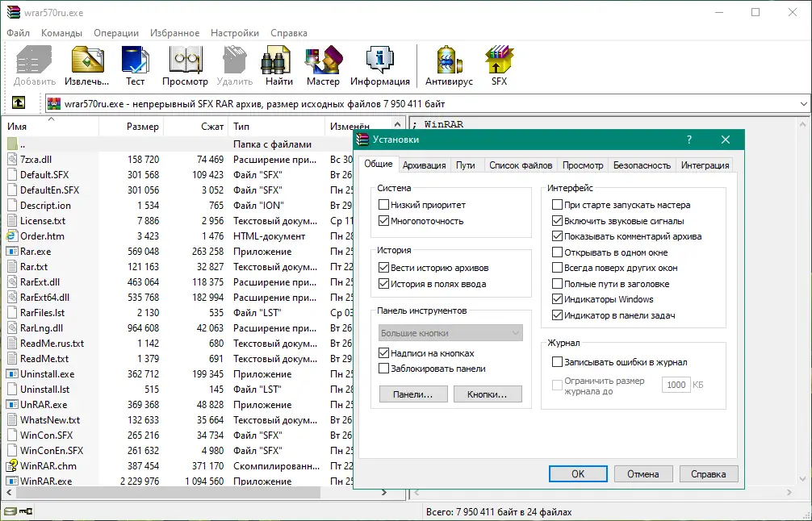Click the WinRAR.exe file icon
This screenshot has height=521, width=812.
12,481
